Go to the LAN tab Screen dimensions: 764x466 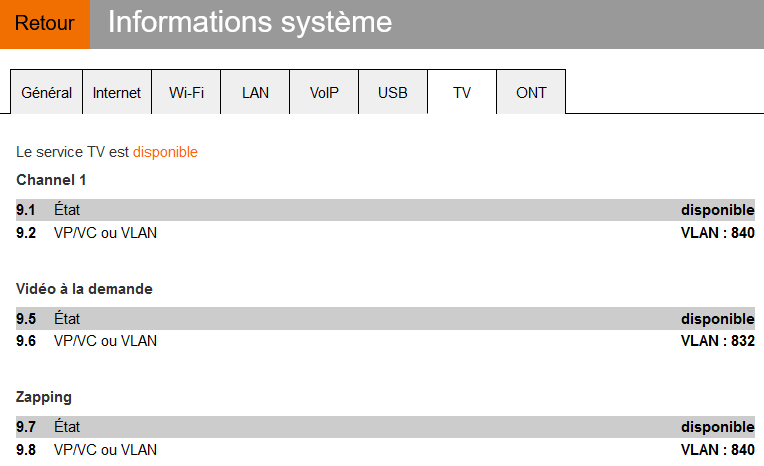[x=255, y=92]
